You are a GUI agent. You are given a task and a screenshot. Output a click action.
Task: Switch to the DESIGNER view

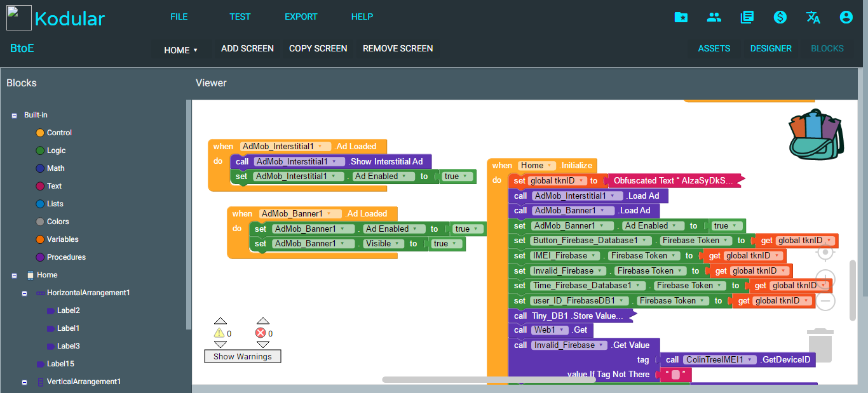[771, 48]
